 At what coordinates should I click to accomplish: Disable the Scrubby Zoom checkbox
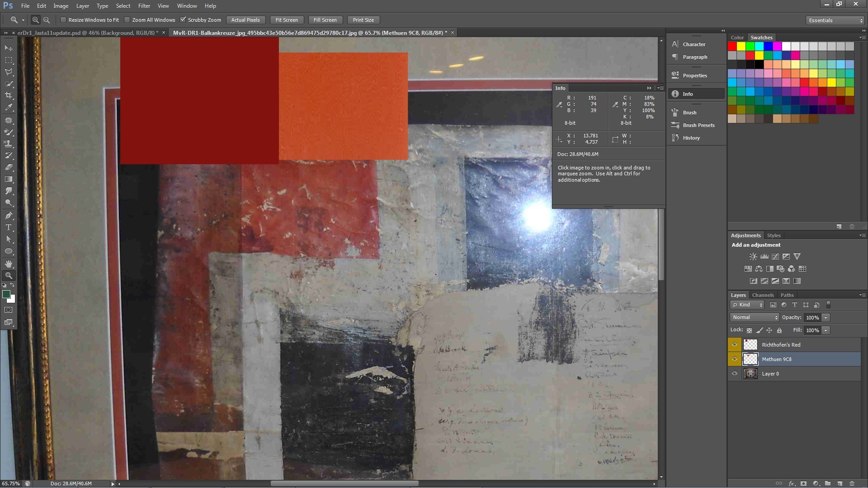pos(183,20)
